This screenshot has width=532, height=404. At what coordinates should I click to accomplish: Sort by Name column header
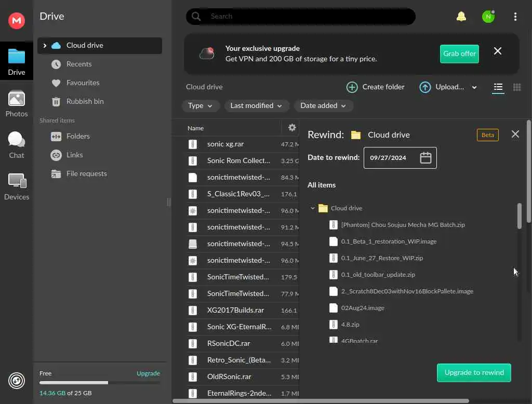195,128
